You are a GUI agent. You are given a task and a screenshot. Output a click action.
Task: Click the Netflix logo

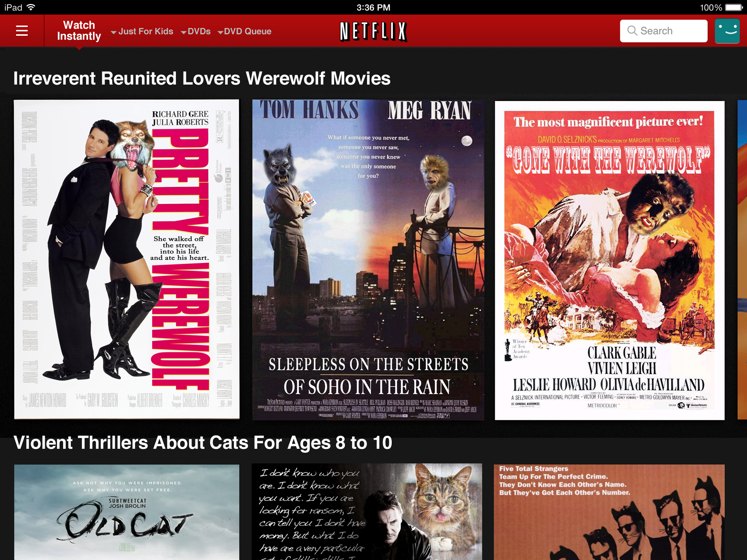point(373,31)
